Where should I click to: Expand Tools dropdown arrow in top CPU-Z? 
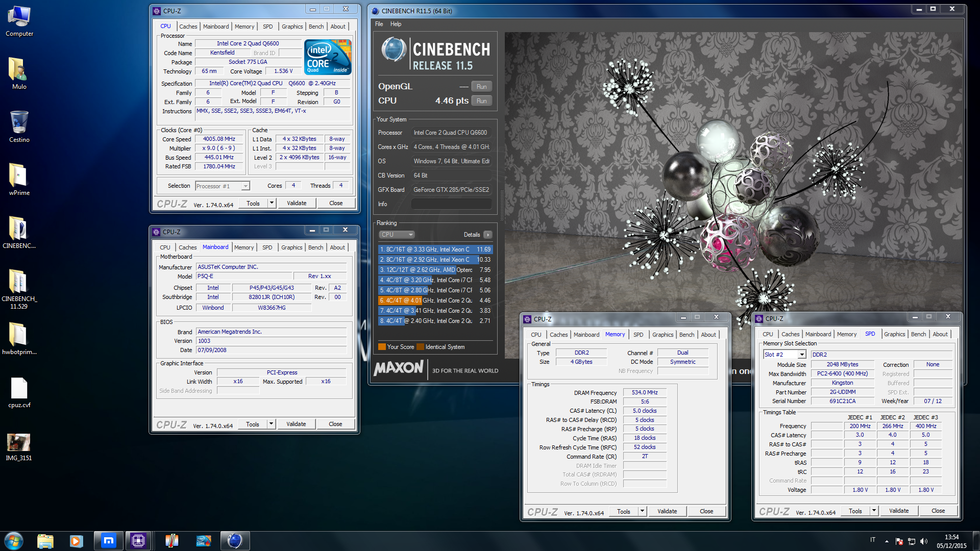click(272, 203)
